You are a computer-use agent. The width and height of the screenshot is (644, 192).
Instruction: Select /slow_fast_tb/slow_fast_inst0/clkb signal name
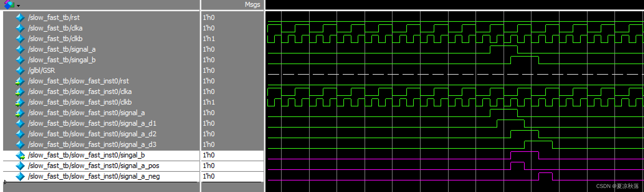coord(80,102)
